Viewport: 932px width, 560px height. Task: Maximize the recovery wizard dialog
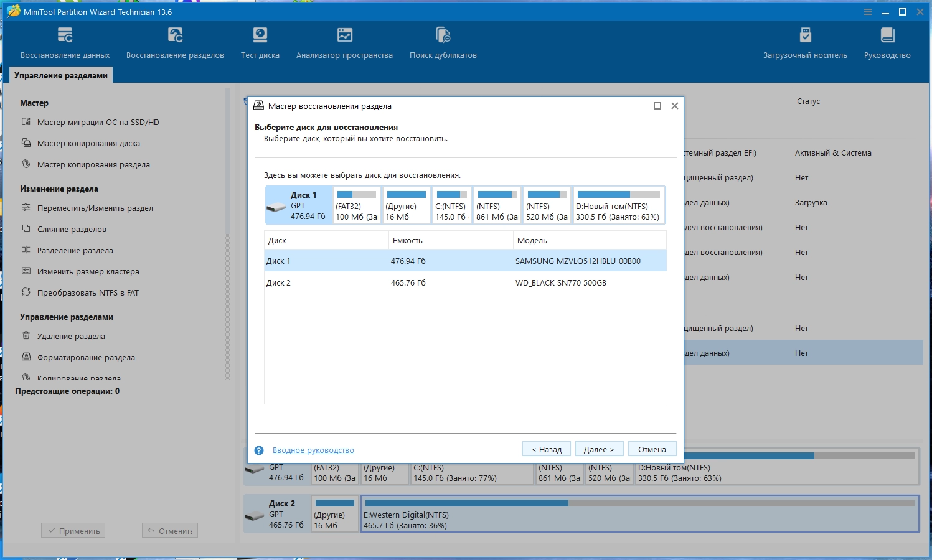click(x=657, y=106)
